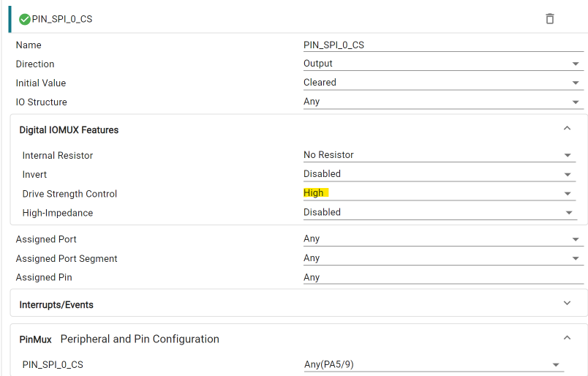The height and width of the screenshot is (376, 588).
Task: Open the Drive Strength Control dropdown
Action: click(x=440, y=193)
